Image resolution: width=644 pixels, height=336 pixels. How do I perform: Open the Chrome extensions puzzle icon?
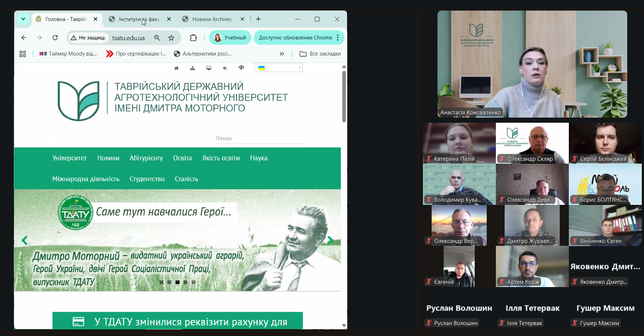point(193,38)
